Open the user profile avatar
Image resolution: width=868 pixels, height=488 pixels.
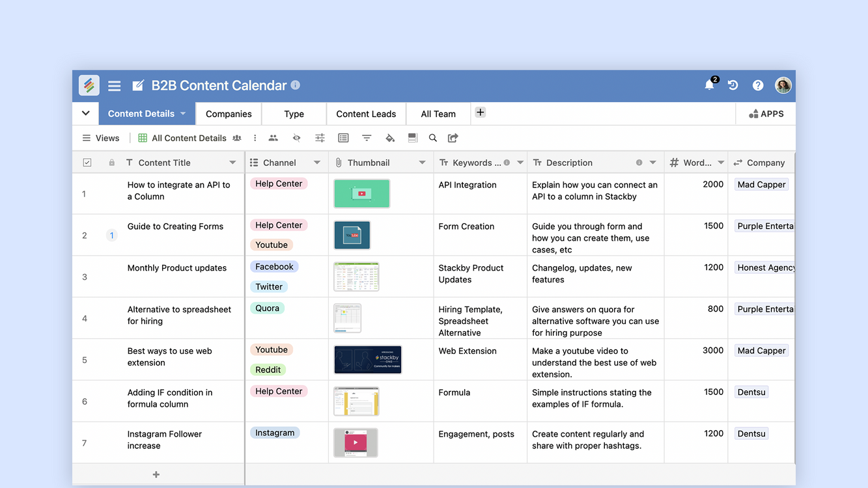[x=783, y=85]
